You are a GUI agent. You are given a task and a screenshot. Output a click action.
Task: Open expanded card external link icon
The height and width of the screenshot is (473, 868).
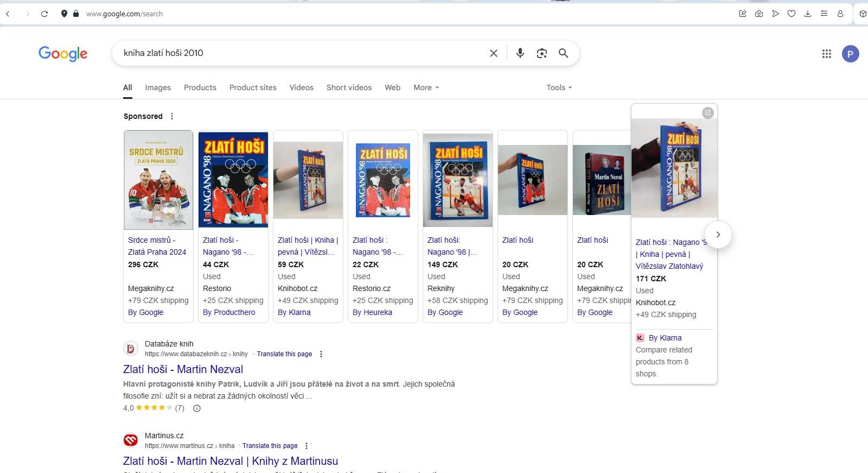707,112
